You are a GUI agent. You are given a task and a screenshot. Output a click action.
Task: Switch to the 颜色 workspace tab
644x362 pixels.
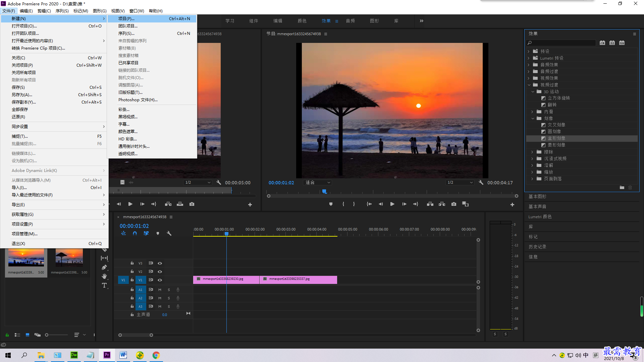[x=302, y=21]
